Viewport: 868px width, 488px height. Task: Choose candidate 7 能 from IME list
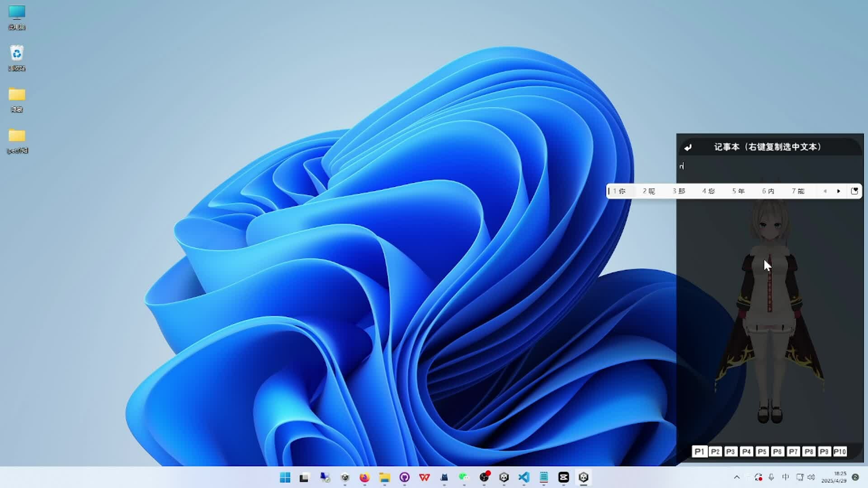[x=798, y=191]
